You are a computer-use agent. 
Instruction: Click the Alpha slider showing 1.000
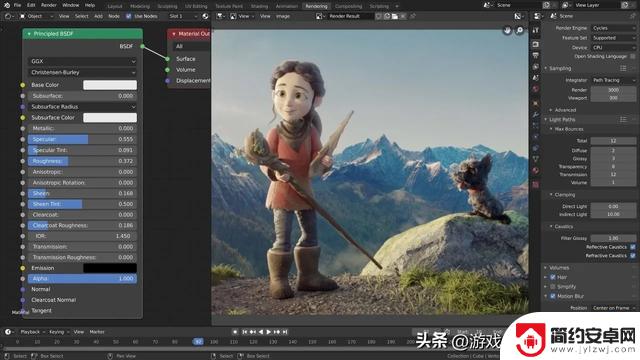pos(82,278)
